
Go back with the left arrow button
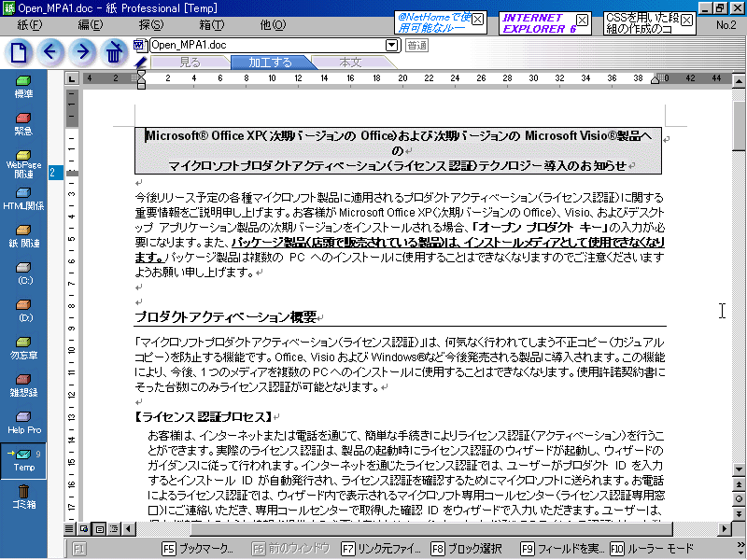coord(51,52)
